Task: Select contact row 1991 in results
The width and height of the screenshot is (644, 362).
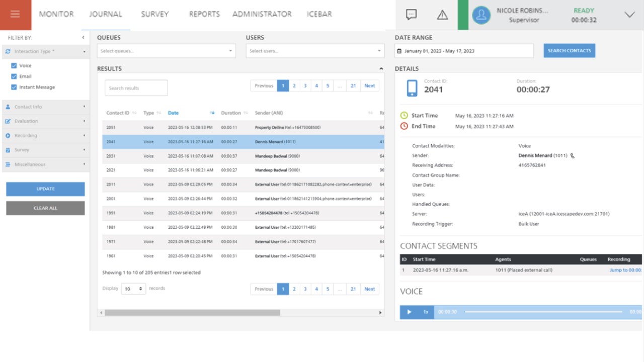Action: pos(243,213)
